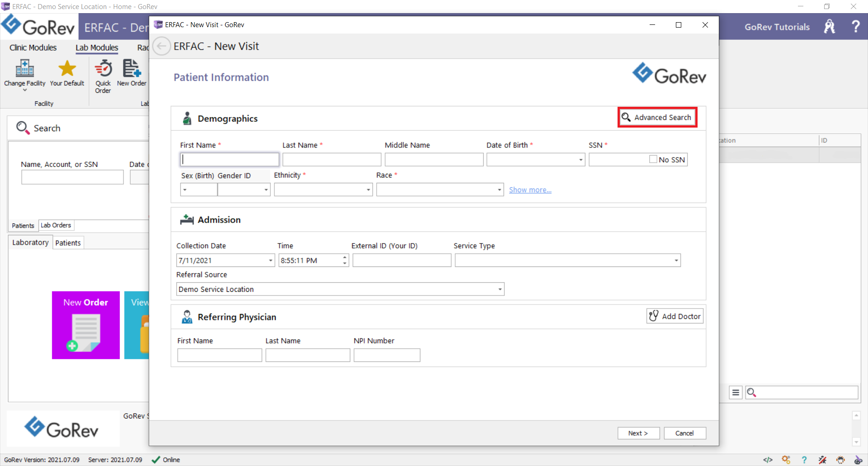
Task: Click the Advanced Search button
Action: coord(657,117)
